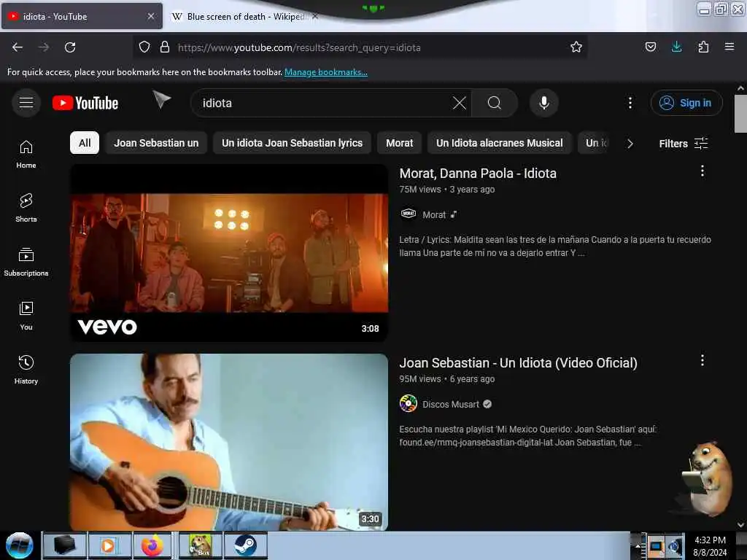
Task: Click the shield tracking protection icon
Action: [x=144, y=47]
